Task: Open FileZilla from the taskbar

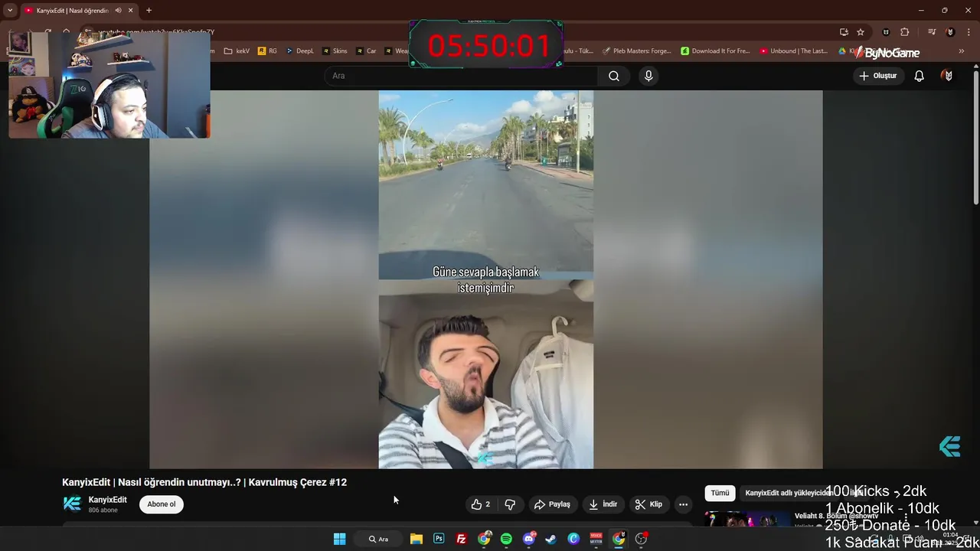Action: pos(461,539)
